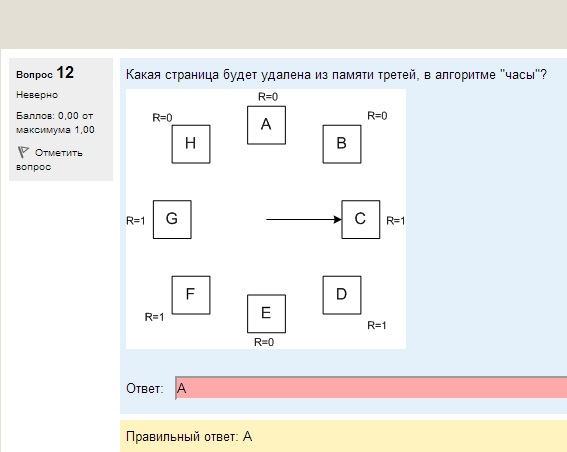This screenshot has width=567, height=452.
Task: Click the R=1 label left of box G
Action: click(136, 221)
